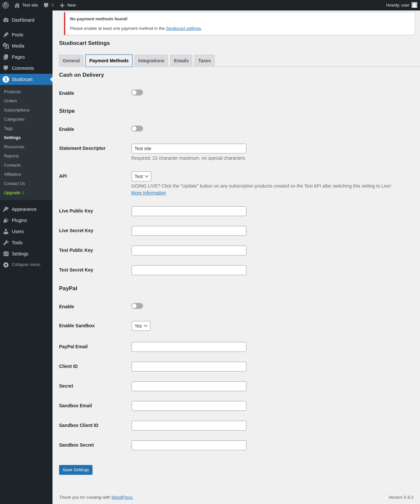This screenshot has height=504, width=420.
Task: Click the Save Settings button
Action: [76, 470]
